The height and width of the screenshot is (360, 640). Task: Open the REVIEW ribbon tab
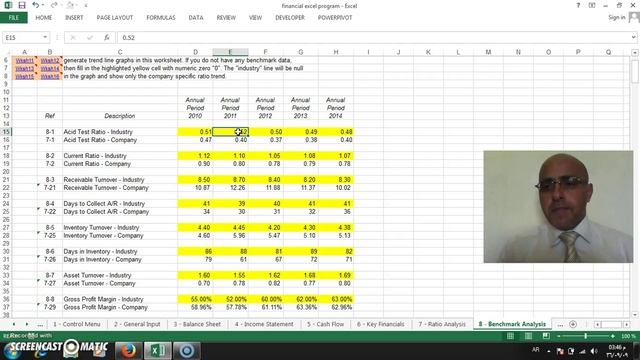[x=226, y=18]
